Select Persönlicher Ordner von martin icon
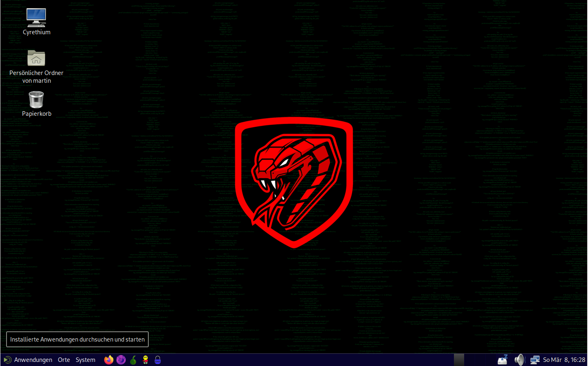This screenshot has height=366, width=588. (x=36, y=59)
